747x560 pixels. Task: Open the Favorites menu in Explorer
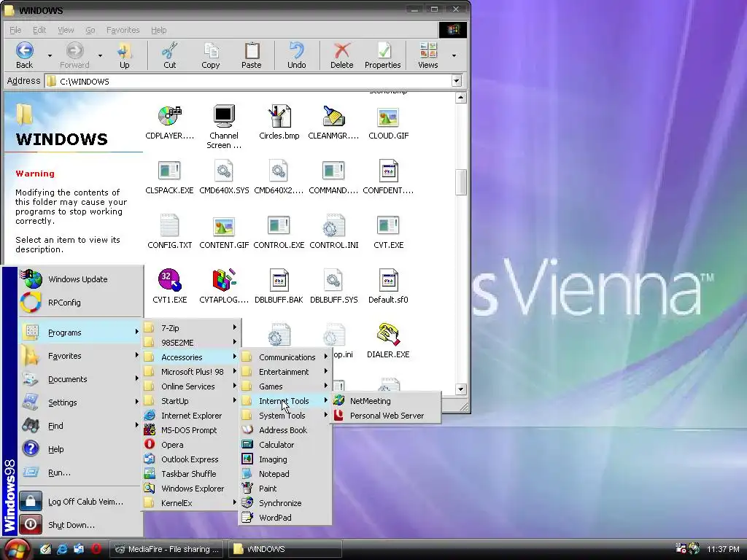[123, 30]
